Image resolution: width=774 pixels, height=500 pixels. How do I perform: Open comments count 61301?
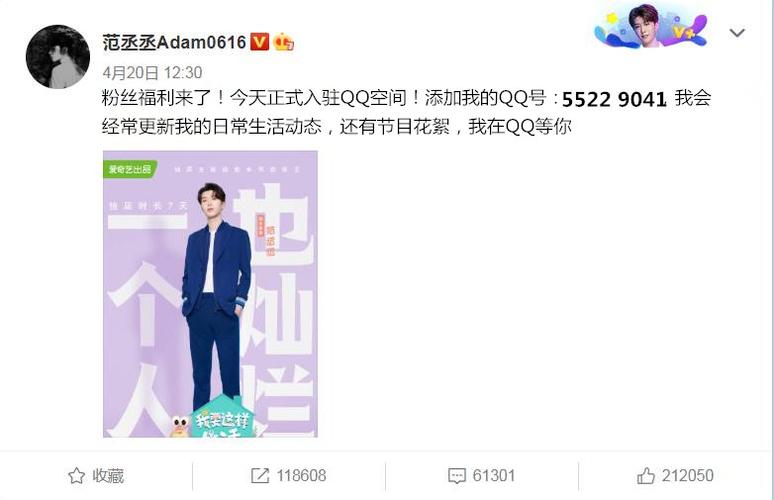point(494,475)
